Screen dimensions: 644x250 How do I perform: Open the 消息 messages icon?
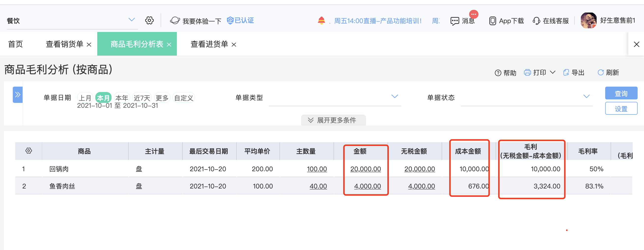454,21
